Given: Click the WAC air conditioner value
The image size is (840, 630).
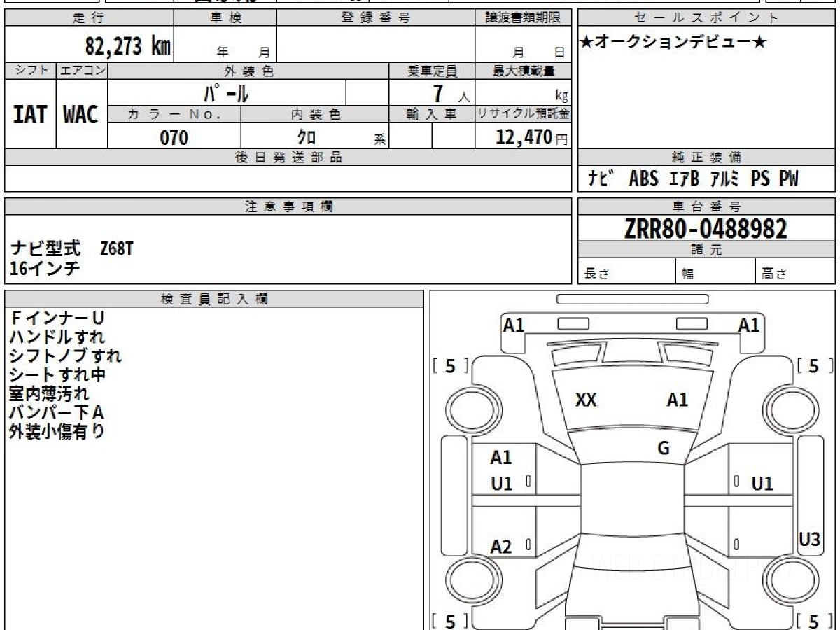Looking at the screenshot, I should [x=81, y=115].
